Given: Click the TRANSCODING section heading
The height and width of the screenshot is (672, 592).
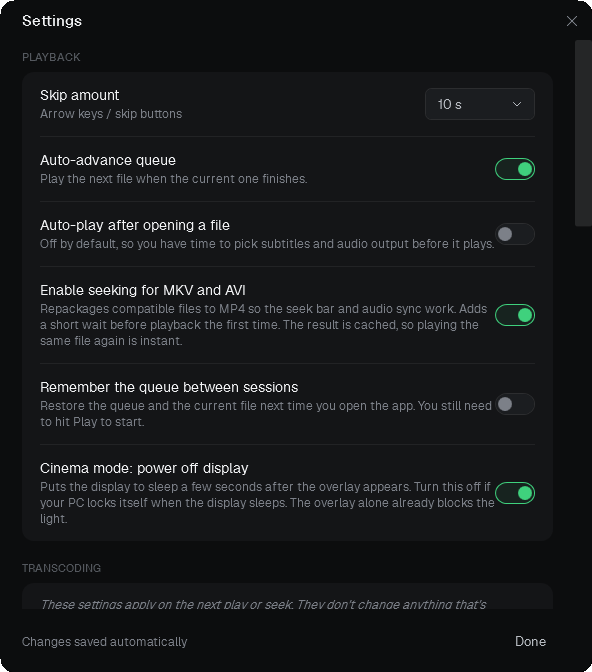Looking at the screenshot, I should tap(61, 568).
